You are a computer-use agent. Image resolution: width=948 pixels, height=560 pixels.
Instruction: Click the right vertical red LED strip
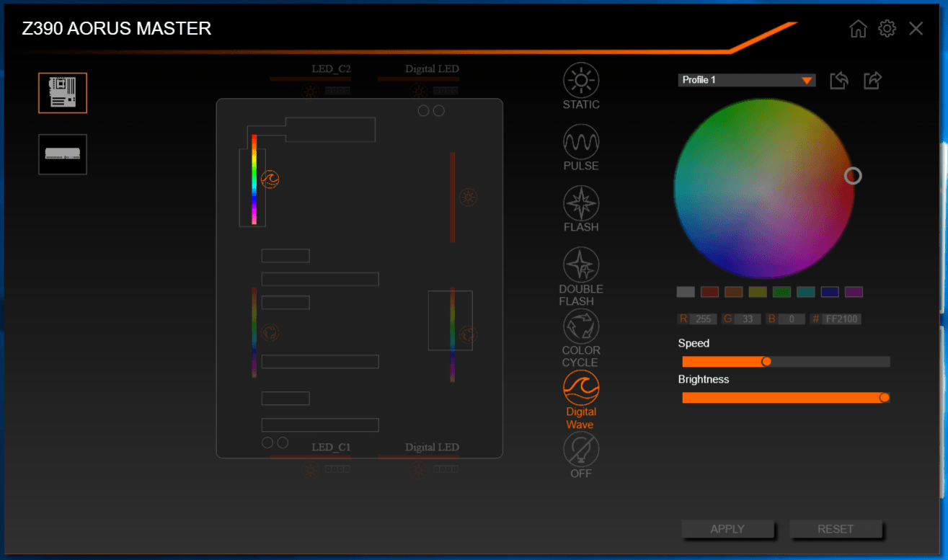pos(453,197)
